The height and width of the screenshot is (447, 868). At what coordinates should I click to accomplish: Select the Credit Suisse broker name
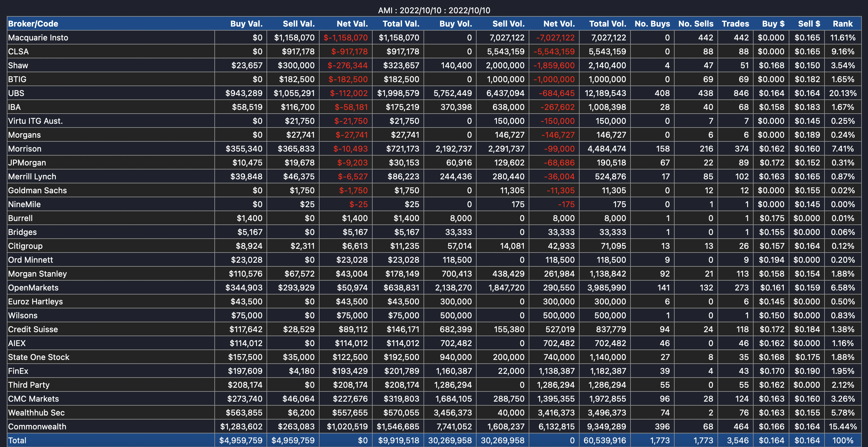(33, 329)
